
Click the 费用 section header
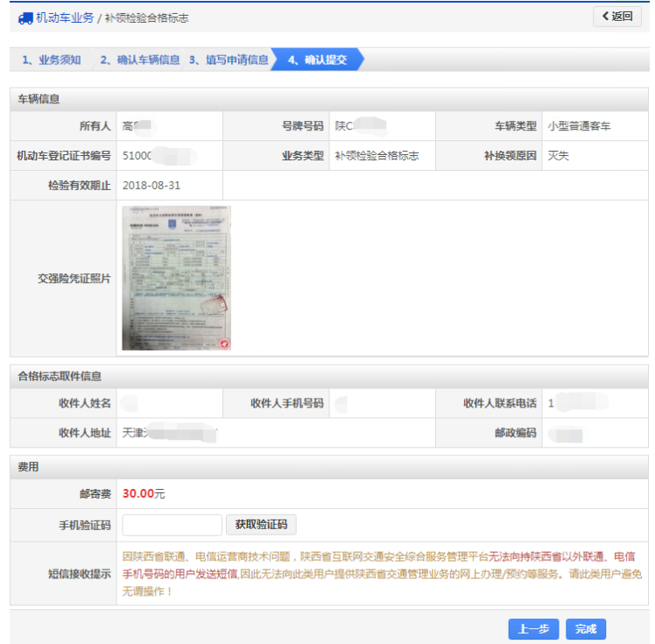29,468
